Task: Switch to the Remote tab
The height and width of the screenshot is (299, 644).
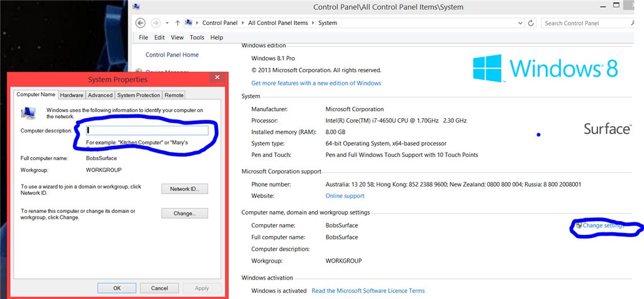Action: 174,95
